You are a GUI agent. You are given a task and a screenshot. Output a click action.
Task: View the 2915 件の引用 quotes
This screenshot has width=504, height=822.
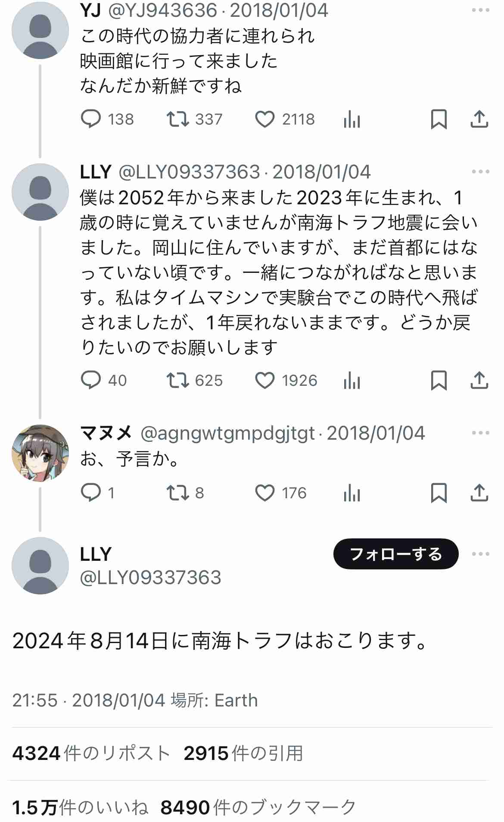[243, 753]
